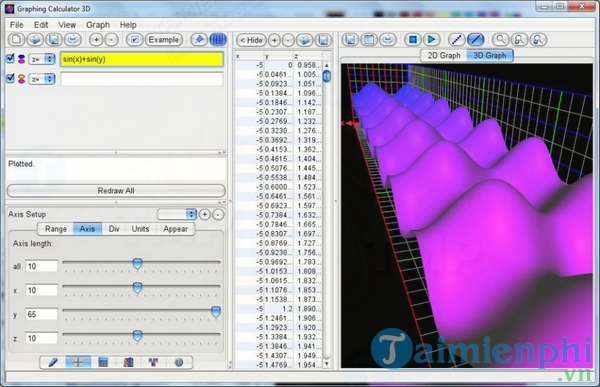Save graph image using graph toolbar floppy icon
The width and height of the screenshot is (600, 387).
(x=350, y=39)
